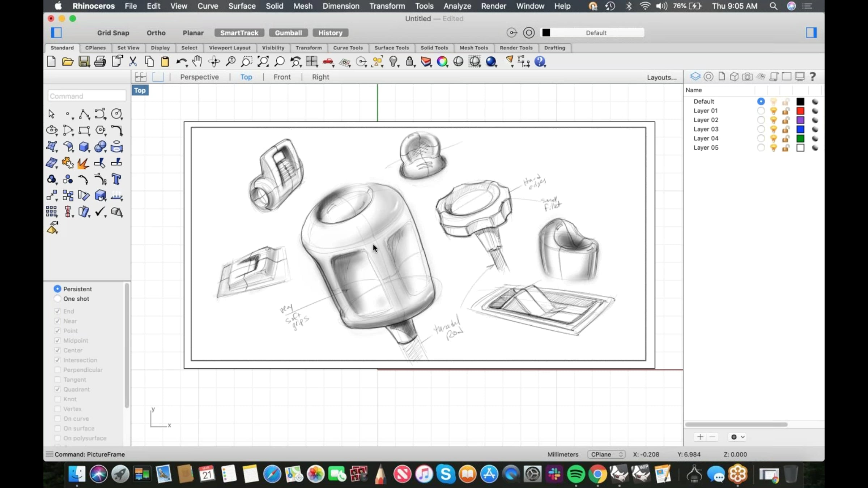Toggle visibility bulb of Layer 03

point(773,129)
